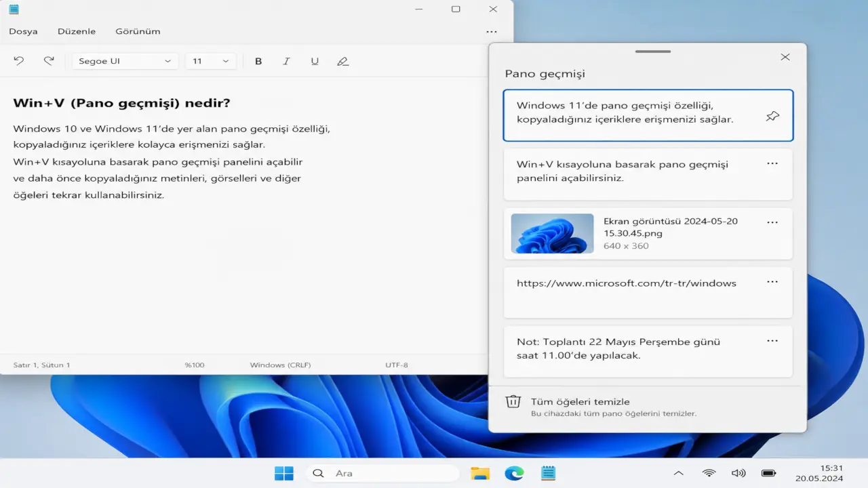The height and width of the screenshot is (488, 868).
Task: Toggle italic formatting
Action: pos(286,61)
